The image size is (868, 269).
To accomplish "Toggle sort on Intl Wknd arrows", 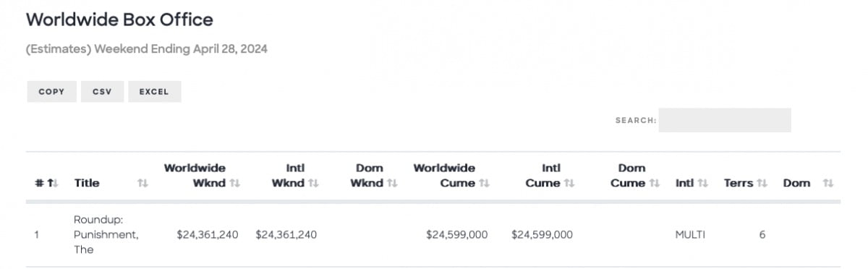I will click(x=313, y=184).
